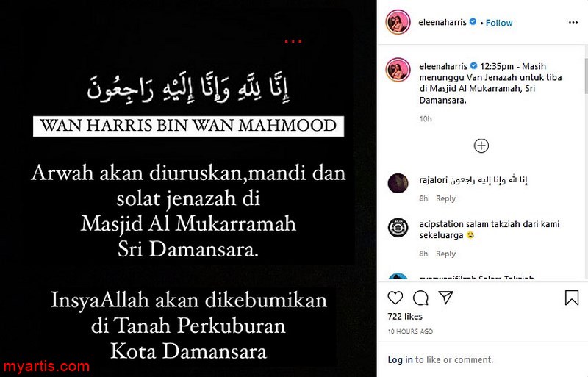Click the Log in link
The height and width of the screenshot is (377, 588).
pyautogui.click(x=400, y=360)
